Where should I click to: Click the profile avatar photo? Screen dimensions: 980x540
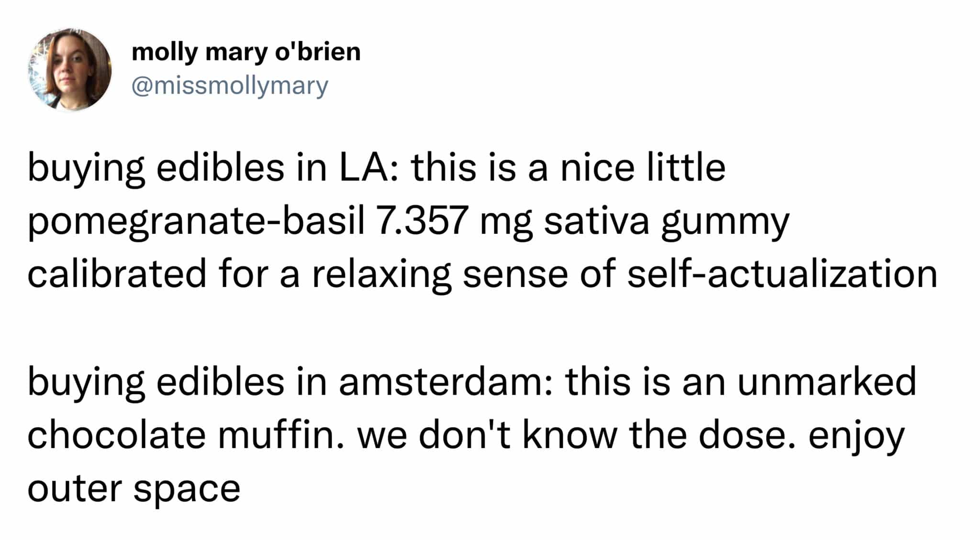coord(70,70)
